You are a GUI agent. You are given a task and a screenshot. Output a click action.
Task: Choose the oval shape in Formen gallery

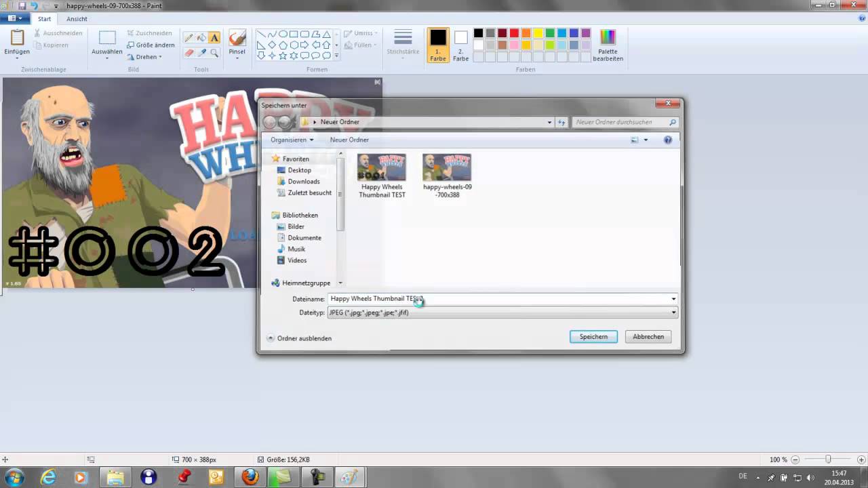click(283, 34)
